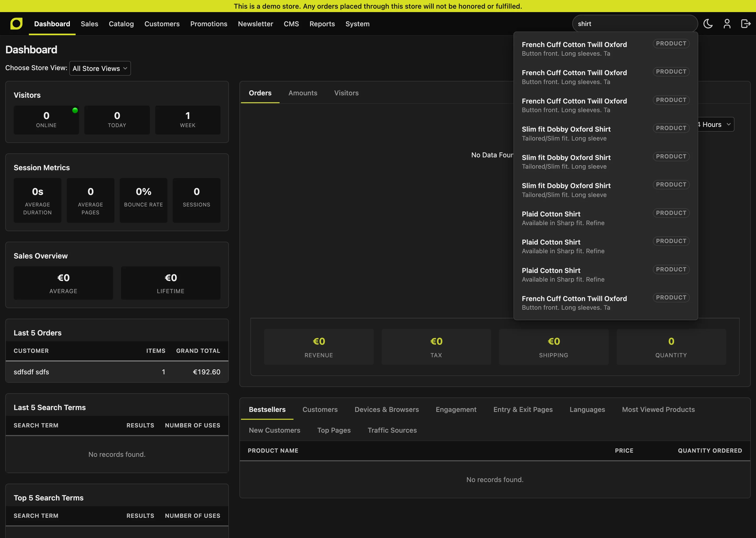Click the SESSIONS metric tile
Viewport: 756px width, 538px height.
196,200
